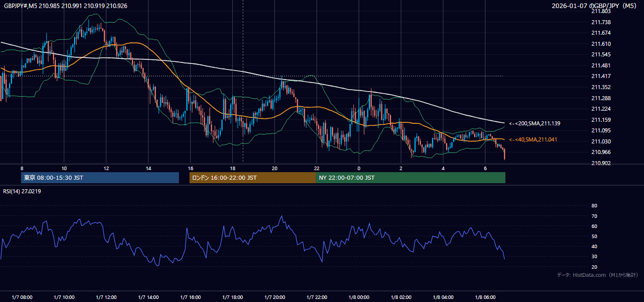
Task: Click hour label 20 under the price chart
Action: [x=274, y=168]
